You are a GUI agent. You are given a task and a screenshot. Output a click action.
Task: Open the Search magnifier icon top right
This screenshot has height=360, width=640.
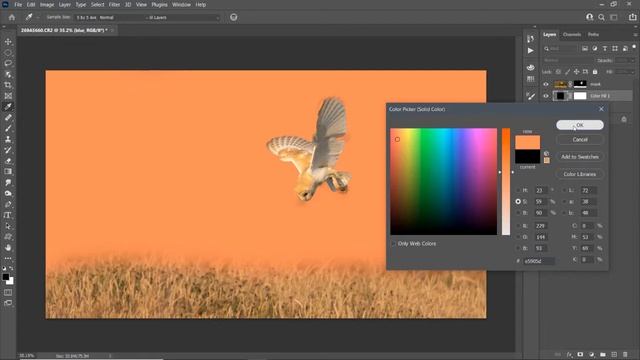(x=601, y=17)
